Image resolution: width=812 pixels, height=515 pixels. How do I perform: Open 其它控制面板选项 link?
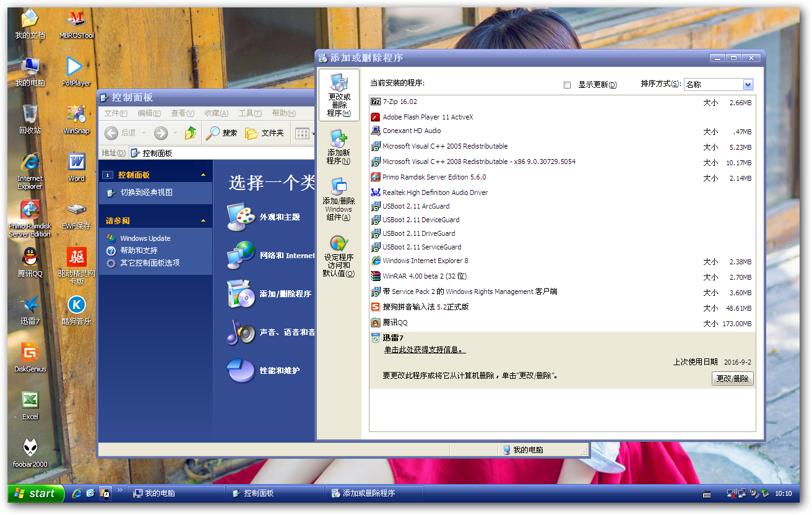pos(150,263)
